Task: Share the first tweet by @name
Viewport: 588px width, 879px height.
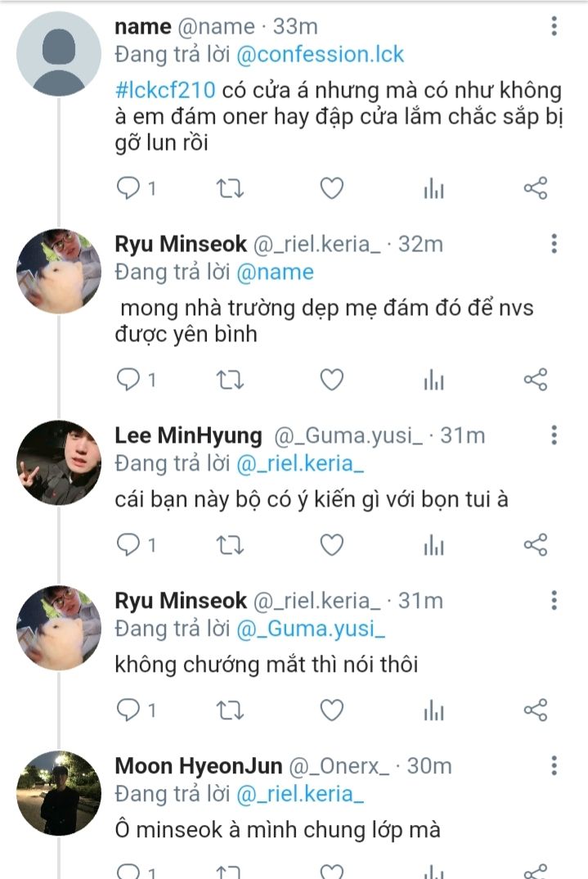Action: [535, 189]
